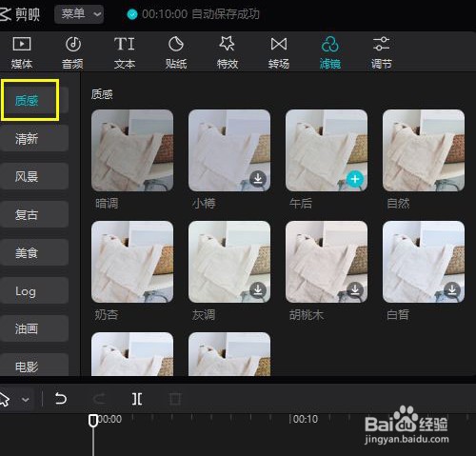476x456 pixels.
Task: Redo the last action
Action: pyautogui.click(x=99, y=399)
